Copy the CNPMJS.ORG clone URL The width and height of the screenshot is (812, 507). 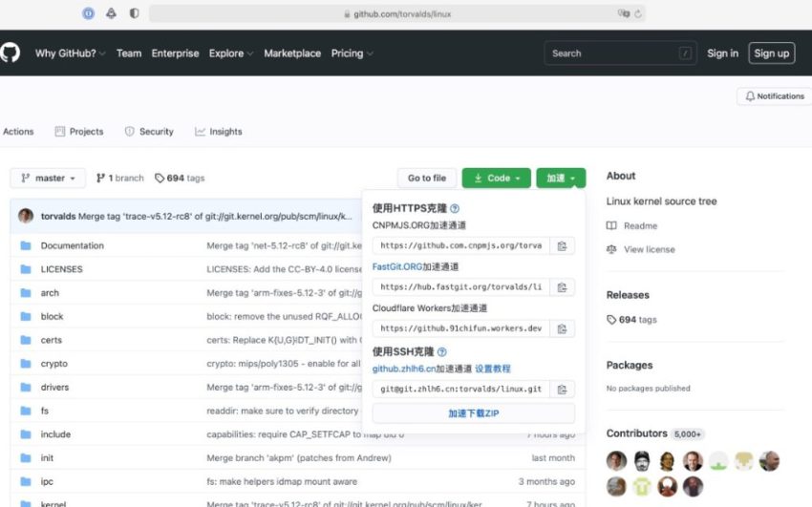[562, 245]
